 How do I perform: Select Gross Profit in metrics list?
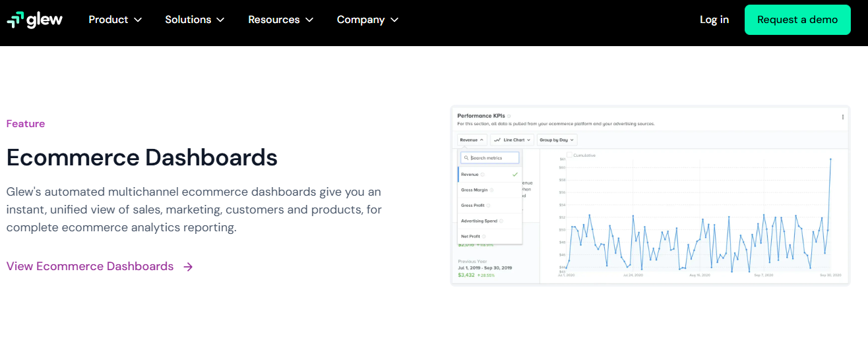[x=490, y=206]
